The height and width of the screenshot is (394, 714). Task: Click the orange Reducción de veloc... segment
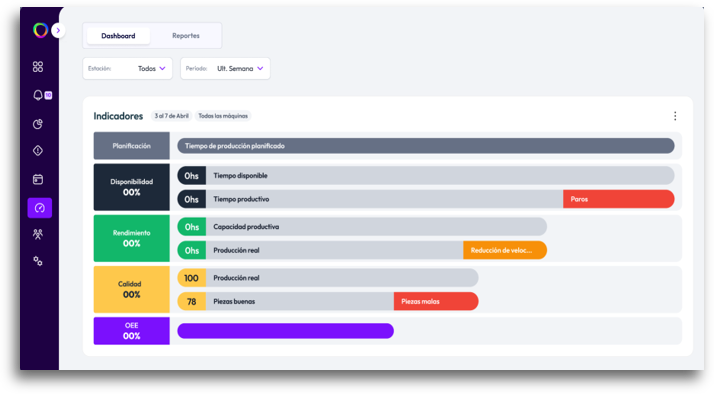(x=505, y=250)
